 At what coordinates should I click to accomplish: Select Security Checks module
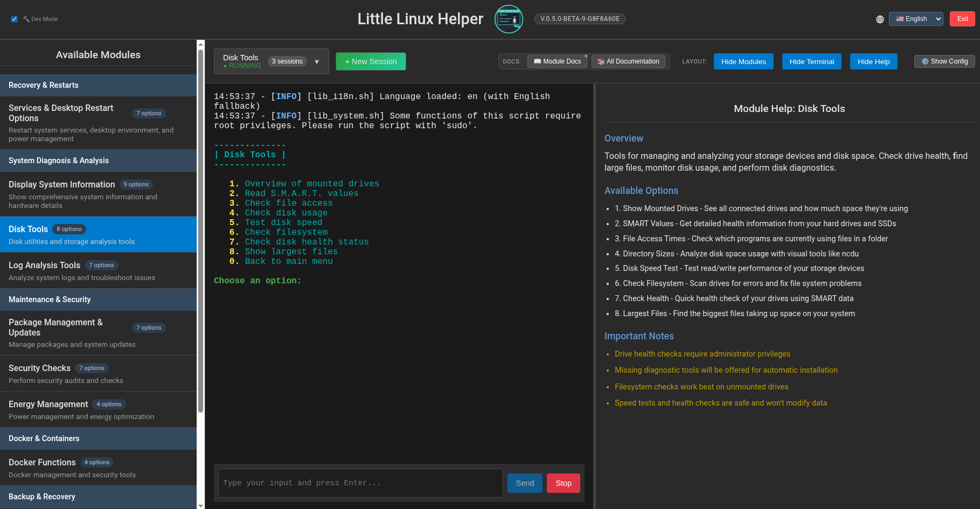(x=98, y=373)
